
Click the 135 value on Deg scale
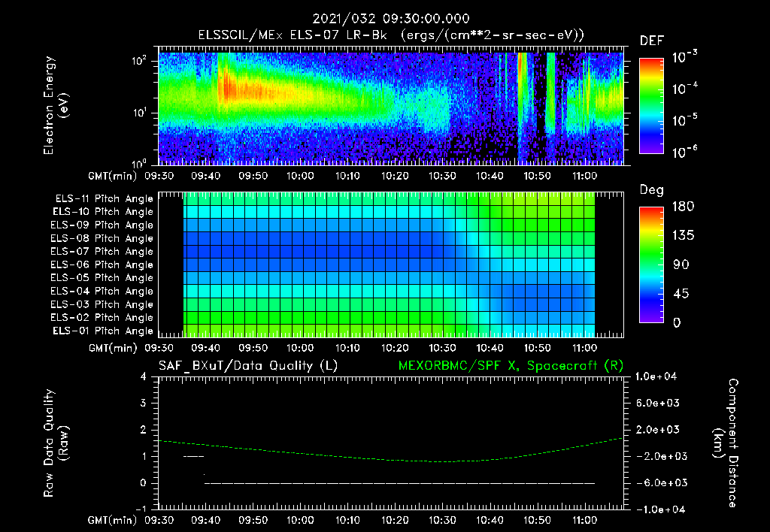click(x=683, y=236)
